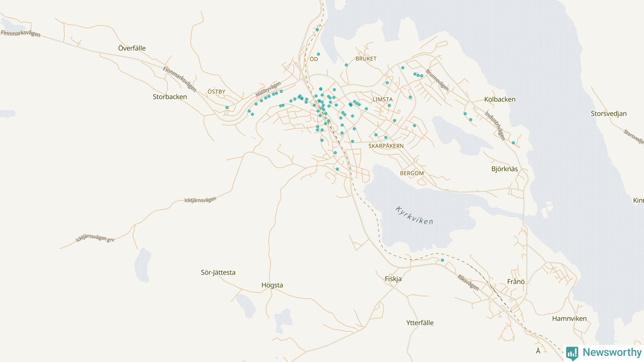Click the Kolbacken place label
644x362 pixels.
pos(500,99)
